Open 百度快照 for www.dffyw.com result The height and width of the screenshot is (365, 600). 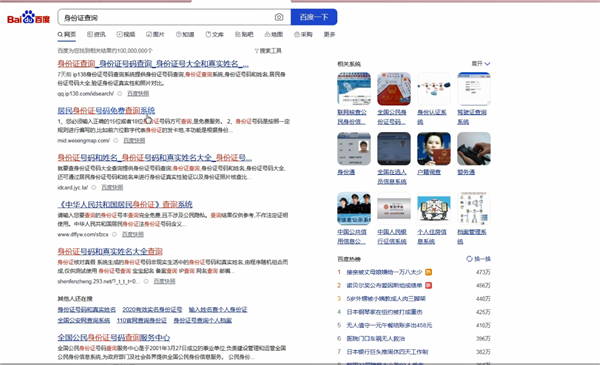[133, 234]
